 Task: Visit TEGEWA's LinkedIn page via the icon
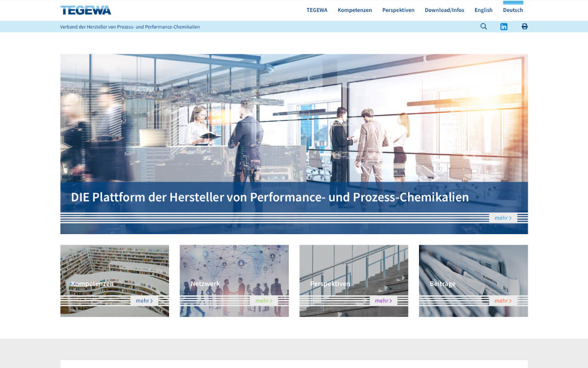[503, 26]
